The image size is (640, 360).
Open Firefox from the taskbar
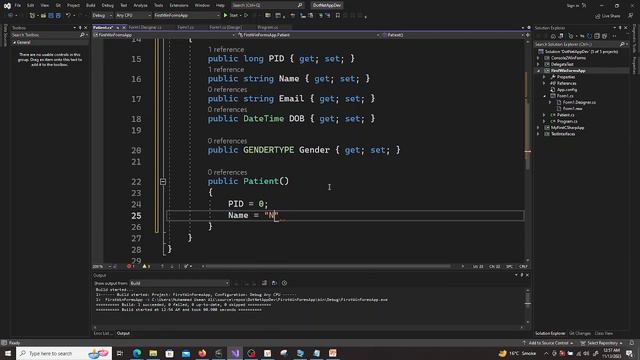[x=202, y=353]
